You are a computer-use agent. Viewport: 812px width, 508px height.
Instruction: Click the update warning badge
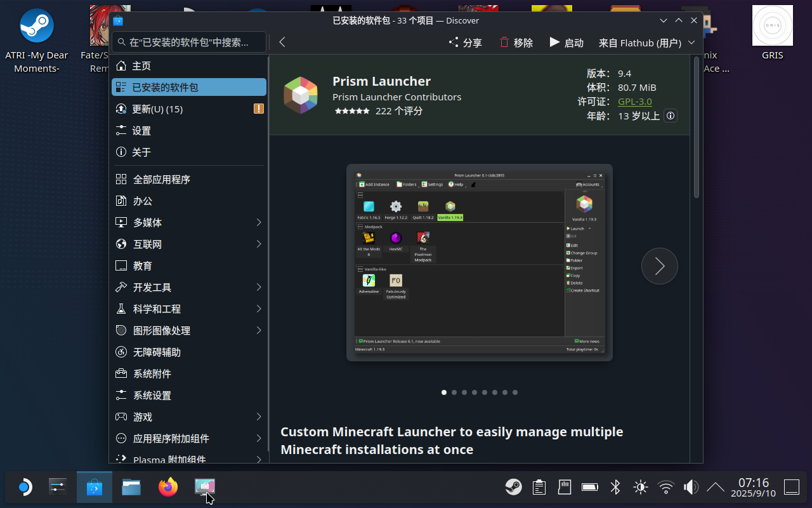point(259,109)
